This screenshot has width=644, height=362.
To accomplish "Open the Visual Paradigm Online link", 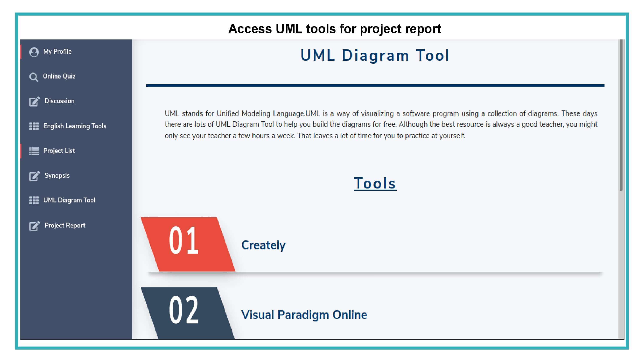I will point(304,315).
